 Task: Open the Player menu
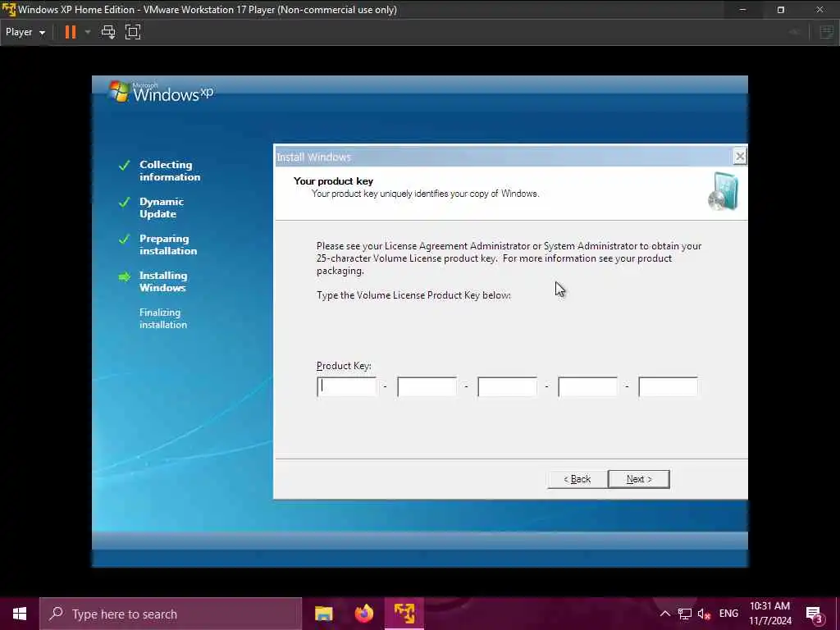pyautogui.click(x=25, y=32)
